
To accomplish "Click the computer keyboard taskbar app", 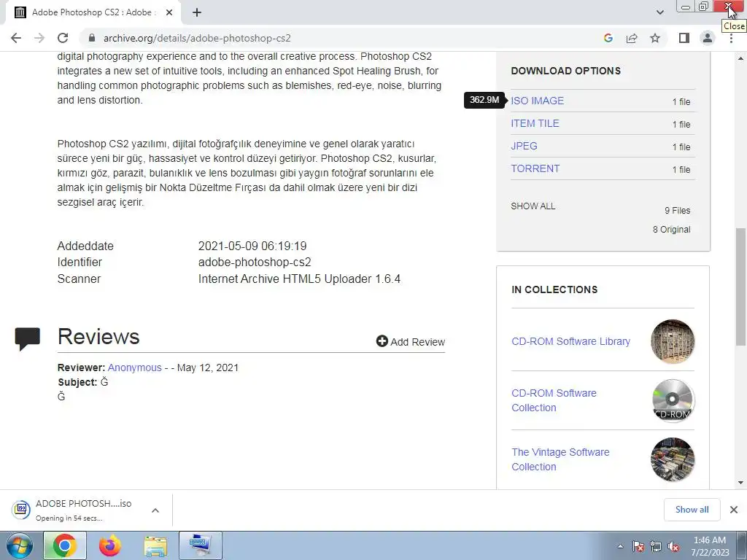I will [200, 545].
